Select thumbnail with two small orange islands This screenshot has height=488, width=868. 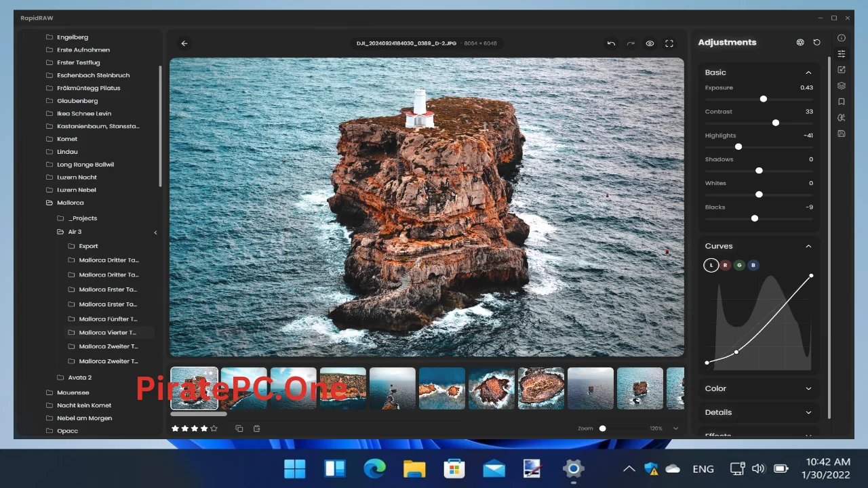(442, 388)
